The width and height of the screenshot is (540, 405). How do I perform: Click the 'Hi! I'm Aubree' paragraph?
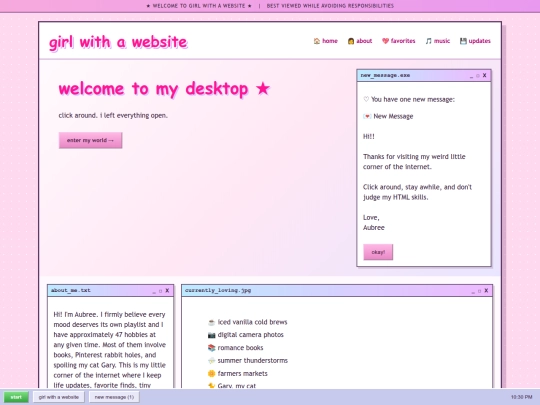110,350
